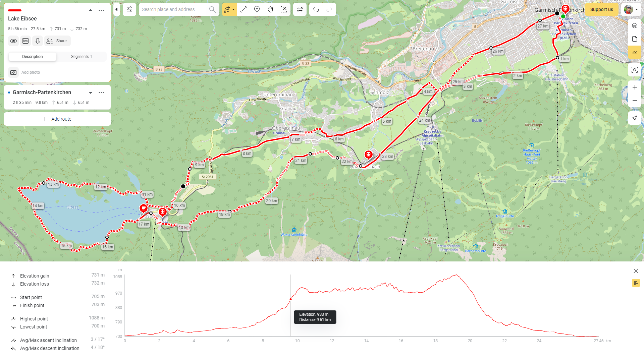Download the Lake Eibsee route
Screen dimensions: 644x362
(38, 41)
